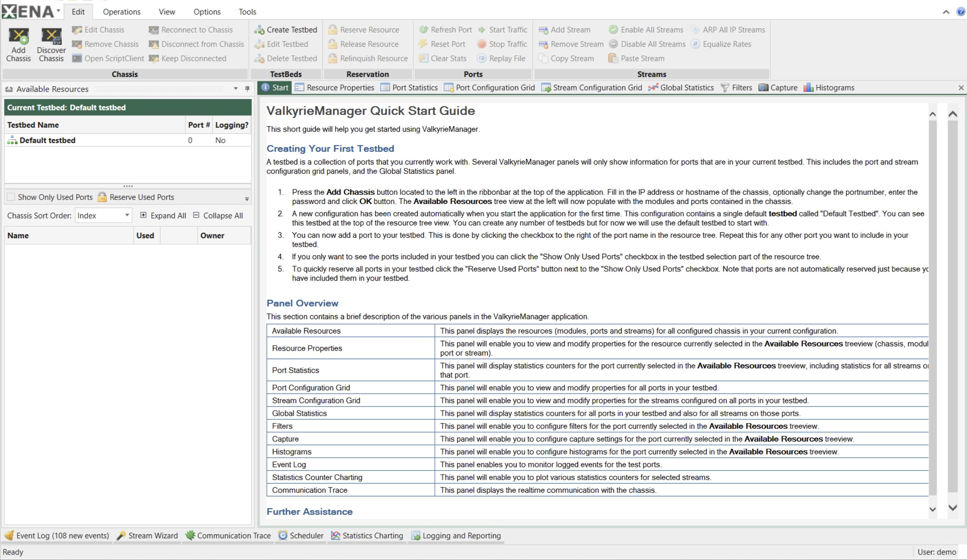
Task: Click Disconnect from Chassis
Action: point(196,44)
